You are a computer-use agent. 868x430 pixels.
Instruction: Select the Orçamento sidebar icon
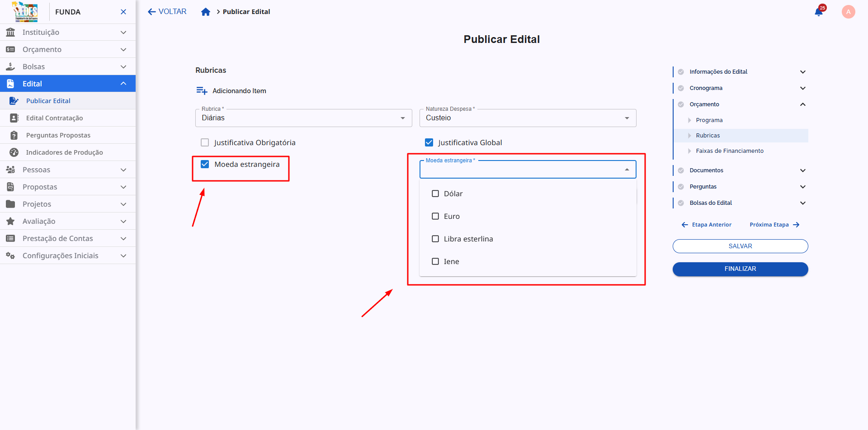coord(10,49)
